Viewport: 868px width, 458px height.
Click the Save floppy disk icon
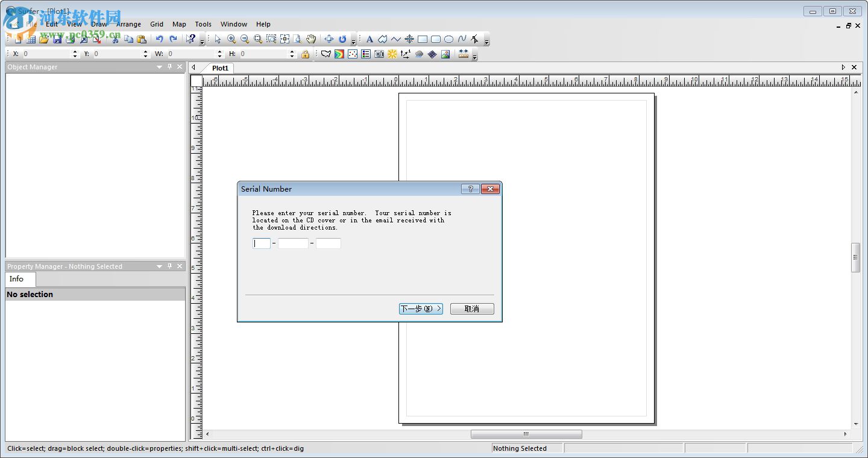click(x=57, y=39)
